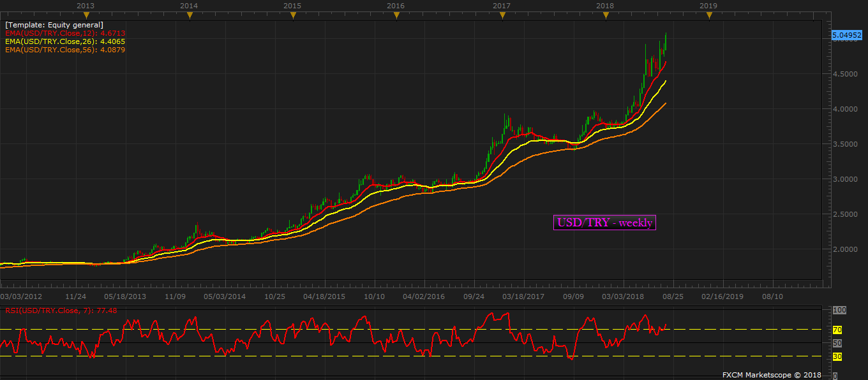This screenshot has height=380, width=868.
Task: Click the 2018 triangle year marker
Action: (606, 15)
